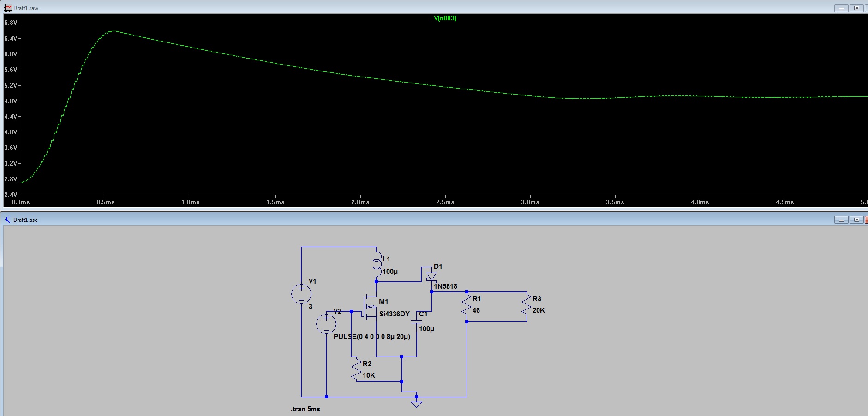Click the value 3 of source V1
Image resolution: width=868 pixels, height=416 pixels.
tap(311, 307)
